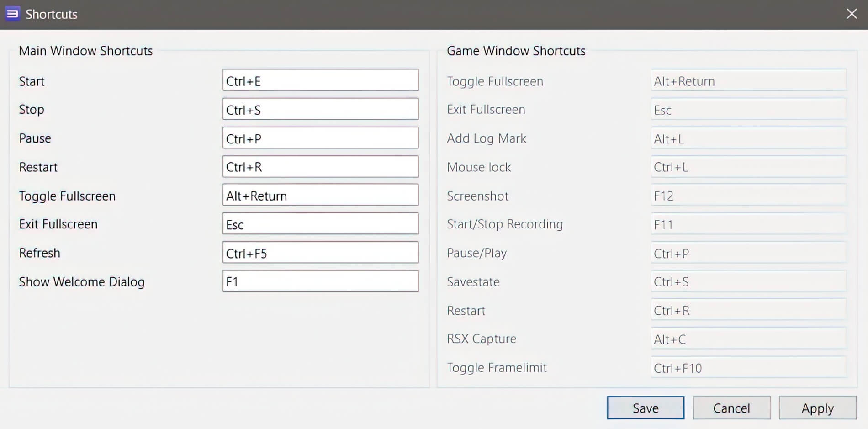Screen dimensions: 868x429
Task: Click Game Window Restart shortcut field
Action: 748,310
